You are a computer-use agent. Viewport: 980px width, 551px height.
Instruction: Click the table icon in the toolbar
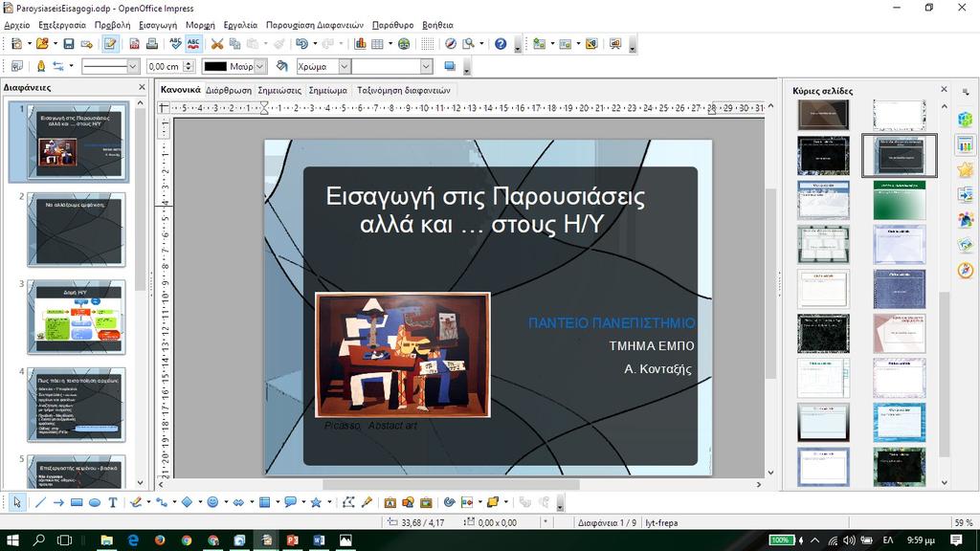pyautogui.click(x=377, y=44)
